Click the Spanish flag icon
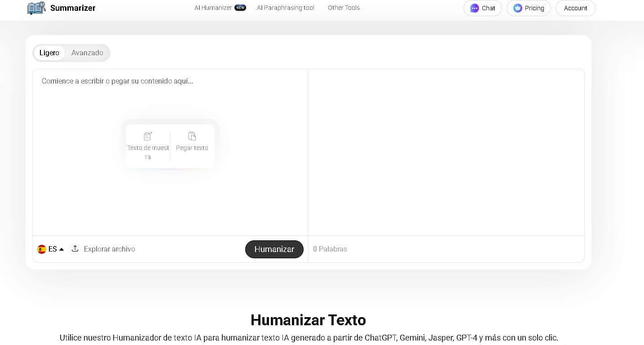This screenshot has width=644, height=345. tap(42, 249)
